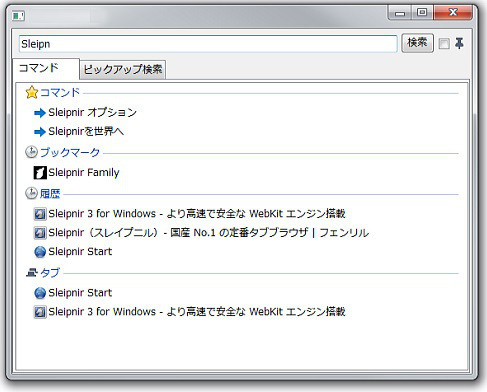Click the search text field containing Sleipn
This screenshot has width=487, height=392.
click(208, 44)
